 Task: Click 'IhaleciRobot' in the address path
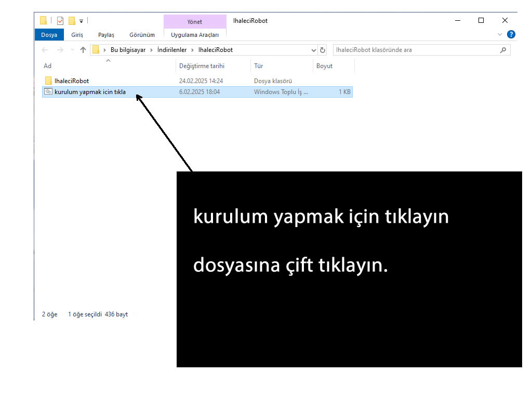coord(216,50)
